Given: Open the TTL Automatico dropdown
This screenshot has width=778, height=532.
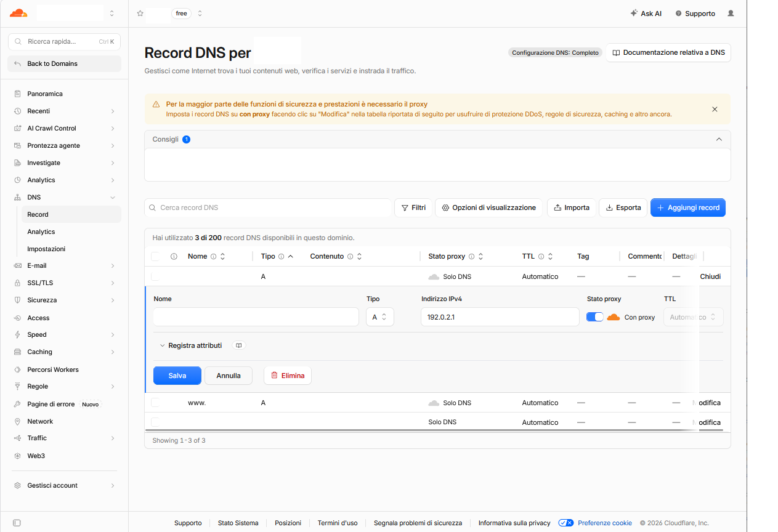Looking at the screenshot, I should [693, 317].
